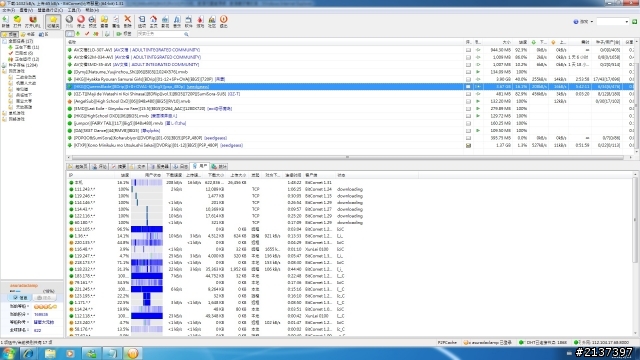Click the Music note toolbar icon
The image size is (640, 360).
[177, 21]
